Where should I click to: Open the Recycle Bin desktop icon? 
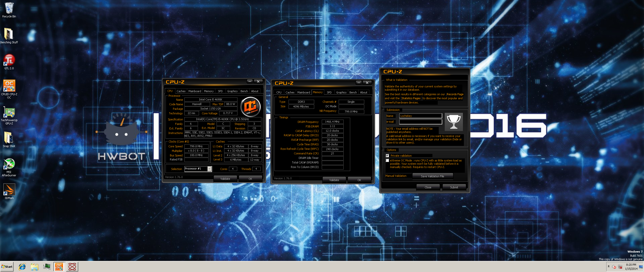click(9, 10)
